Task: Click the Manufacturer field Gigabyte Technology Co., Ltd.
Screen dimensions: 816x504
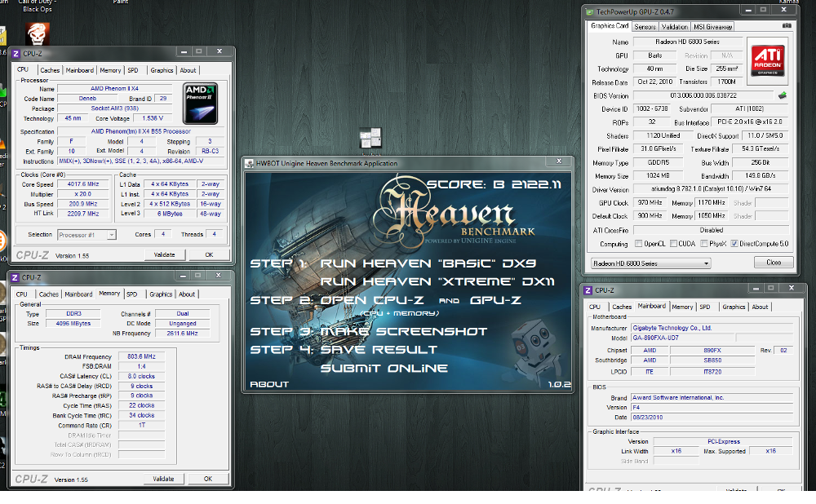Action: [712, 328]
